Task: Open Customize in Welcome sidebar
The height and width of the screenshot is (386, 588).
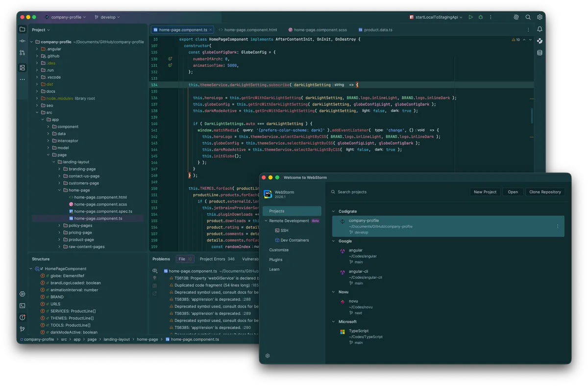Action: [279, 250]
